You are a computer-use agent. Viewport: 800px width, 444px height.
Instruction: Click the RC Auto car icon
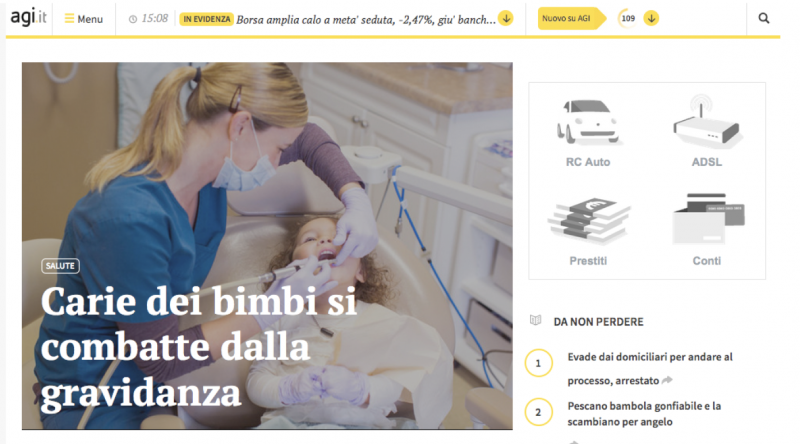pyautogui.click(x=588, y=122)
